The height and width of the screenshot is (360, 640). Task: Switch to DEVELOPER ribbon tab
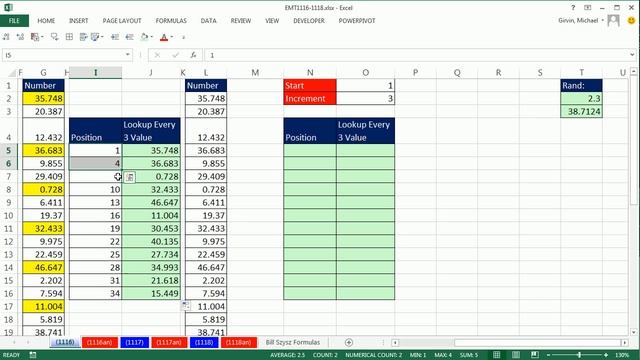[x=309, y=21]
